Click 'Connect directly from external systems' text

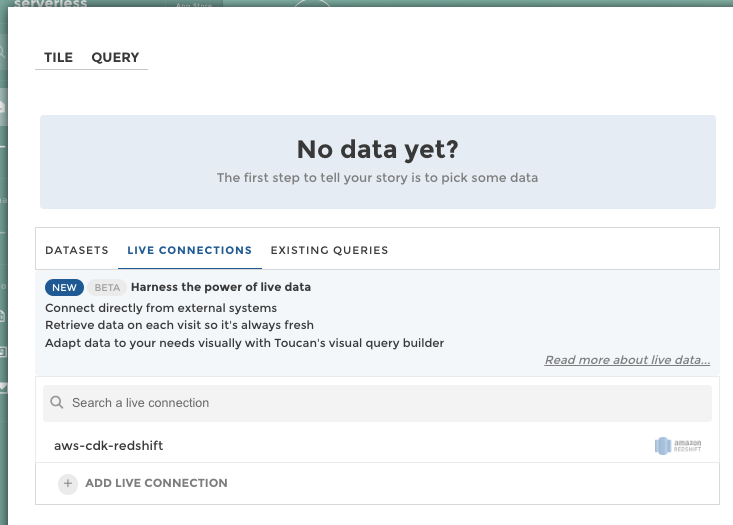click(x=161, y=308)
